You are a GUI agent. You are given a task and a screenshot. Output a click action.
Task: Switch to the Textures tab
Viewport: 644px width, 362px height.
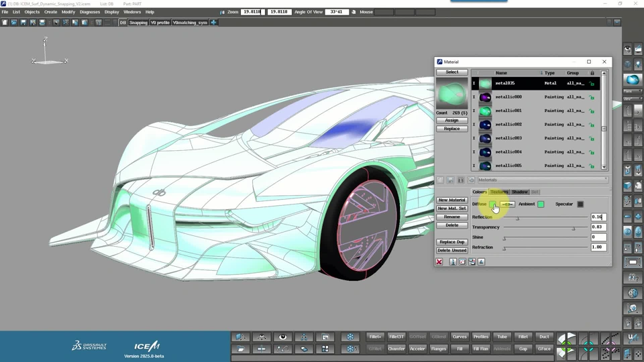tap(499, 192)
